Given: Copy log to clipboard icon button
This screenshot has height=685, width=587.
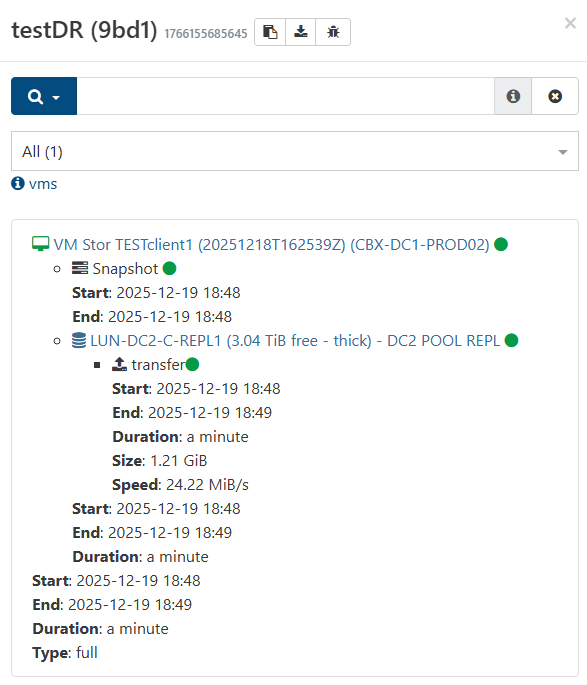Looking at the screenshot, I should click(270, 32).
